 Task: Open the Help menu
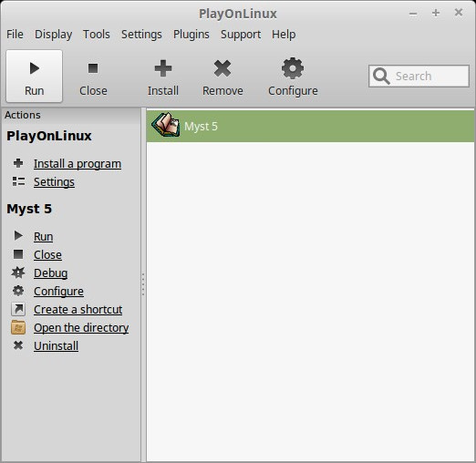tap(284, 35)
